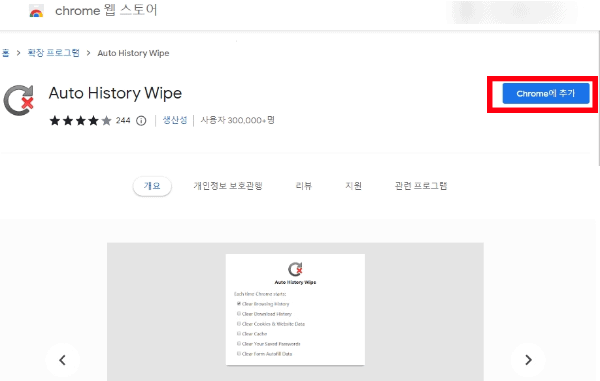The image size is (600, 381).
Task: Click the 사용자 300,000+명 user count text
Action: 238,120
